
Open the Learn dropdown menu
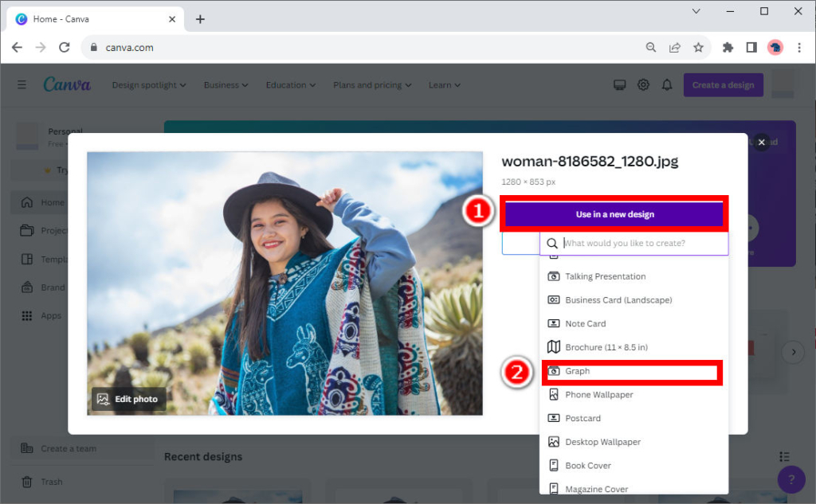tap(444, 84)
